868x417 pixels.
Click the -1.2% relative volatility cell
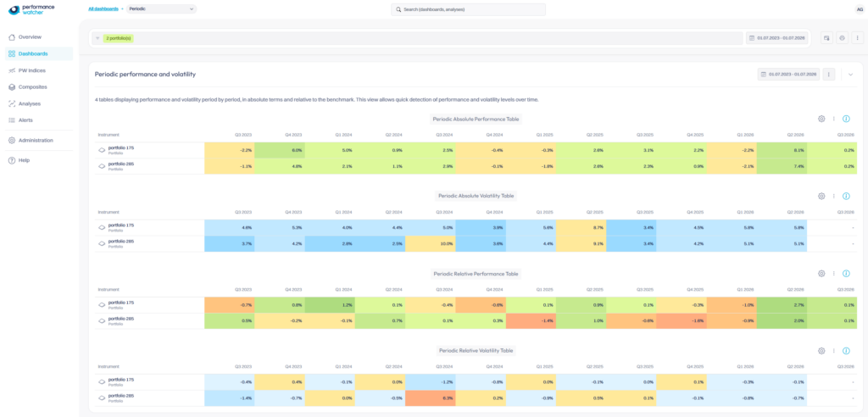430,382
